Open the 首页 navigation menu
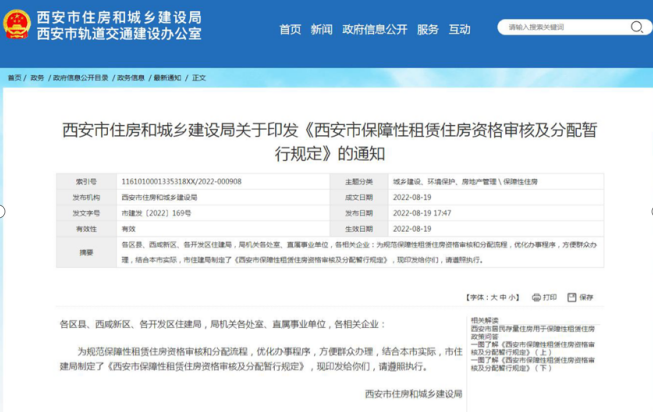 pos(290,29)
